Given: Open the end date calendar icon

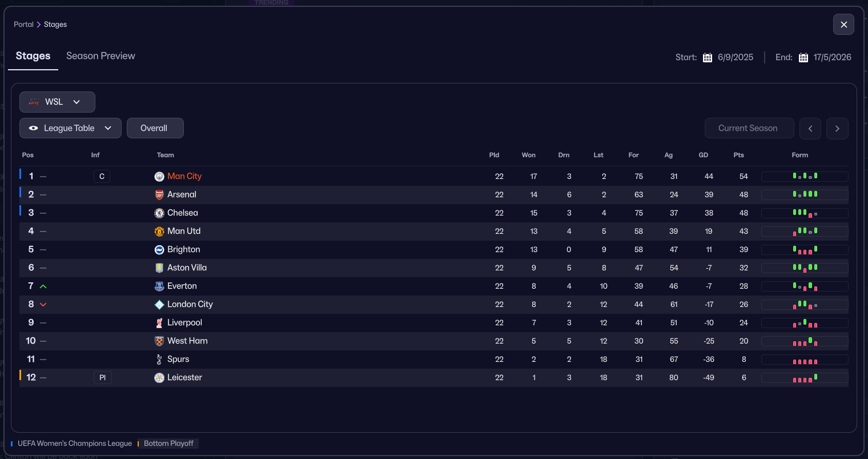Looking at the screenshot, I should pos(803,57).
